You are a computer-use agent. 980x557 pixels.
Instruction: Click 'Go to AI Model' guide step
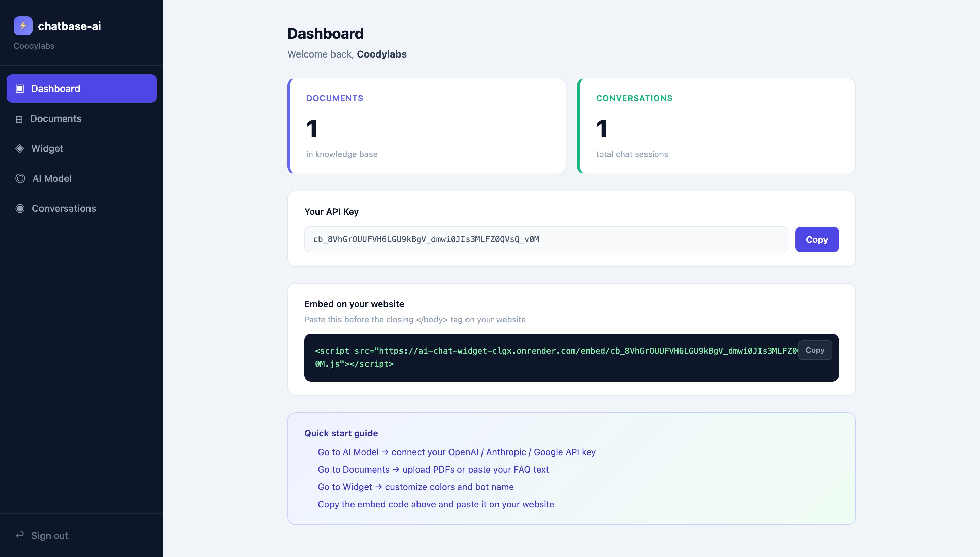pos(457,452)
